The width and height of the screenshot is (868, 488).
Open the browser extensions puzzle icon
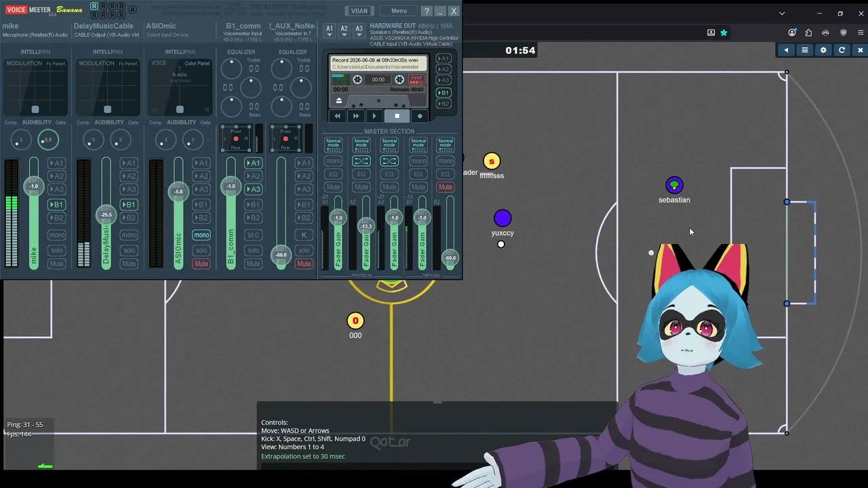point(808,33)
